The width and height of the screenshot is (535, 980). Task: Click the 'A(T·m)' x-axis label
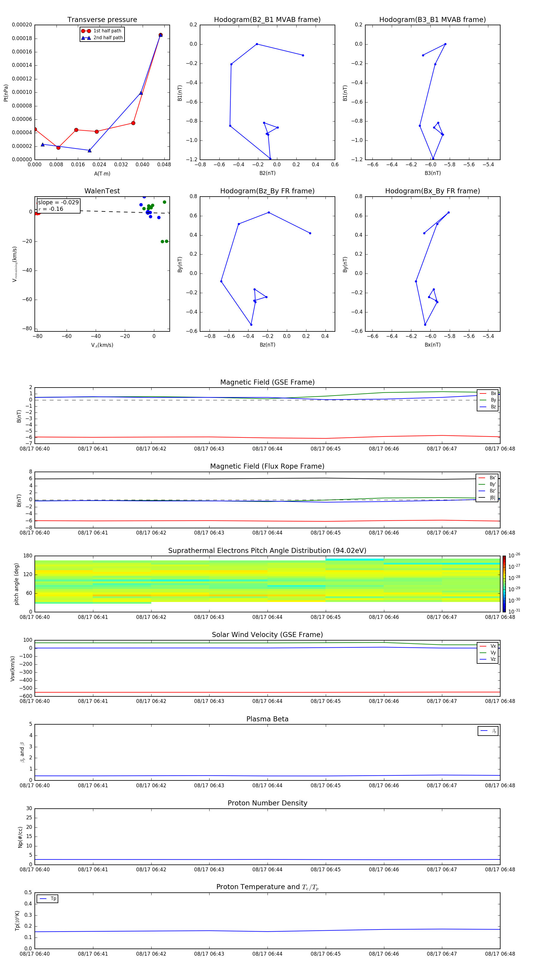point(102,173)
